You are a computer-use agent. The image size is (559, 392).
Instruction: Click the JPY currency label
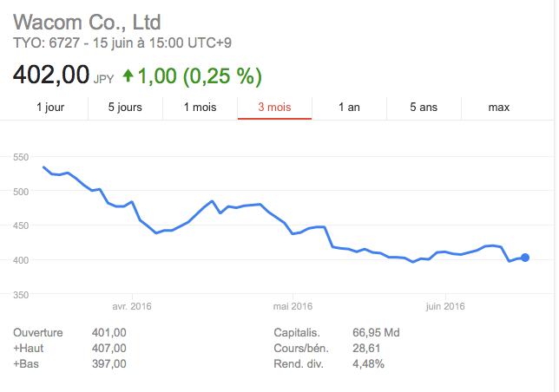(104, 79)
